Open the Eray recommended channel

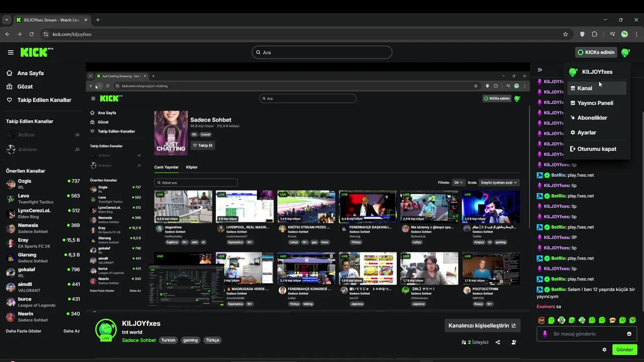(x=43, y=243)
